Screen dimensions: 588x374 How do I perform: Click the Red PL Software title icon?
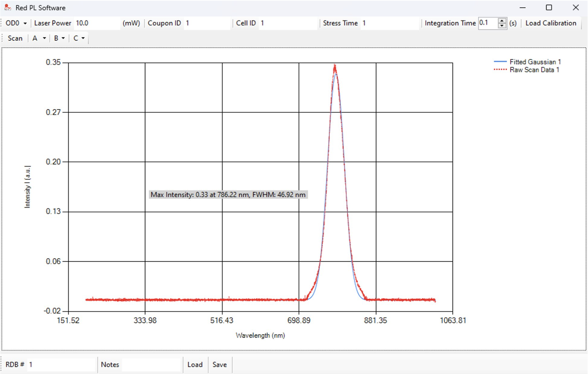pos(8,8)
